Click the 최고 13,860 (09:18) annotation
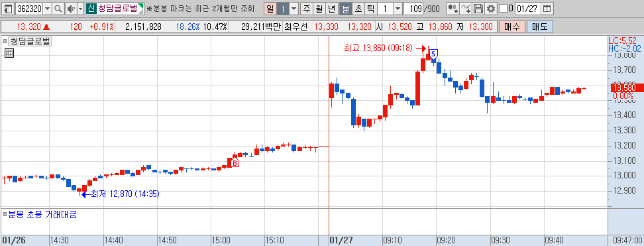The image size is (644, 246). click(x=378, y=48)
